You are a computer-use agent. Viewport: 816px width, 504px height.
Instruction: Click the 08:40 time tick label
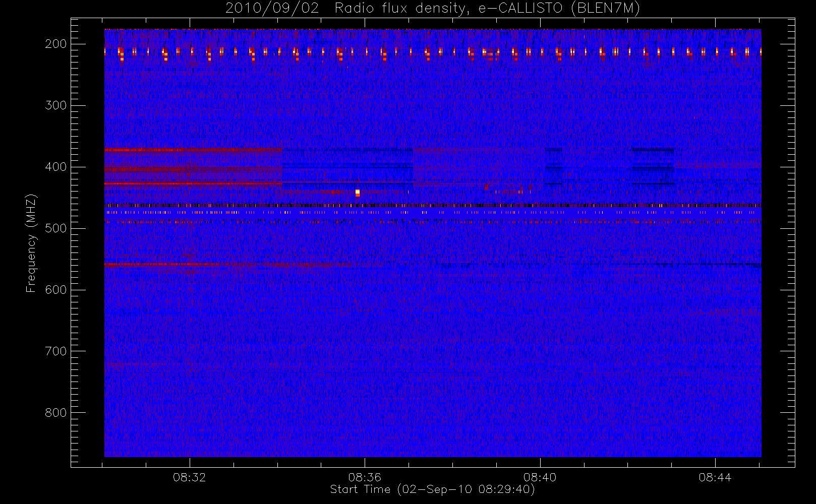coord(540,477)
